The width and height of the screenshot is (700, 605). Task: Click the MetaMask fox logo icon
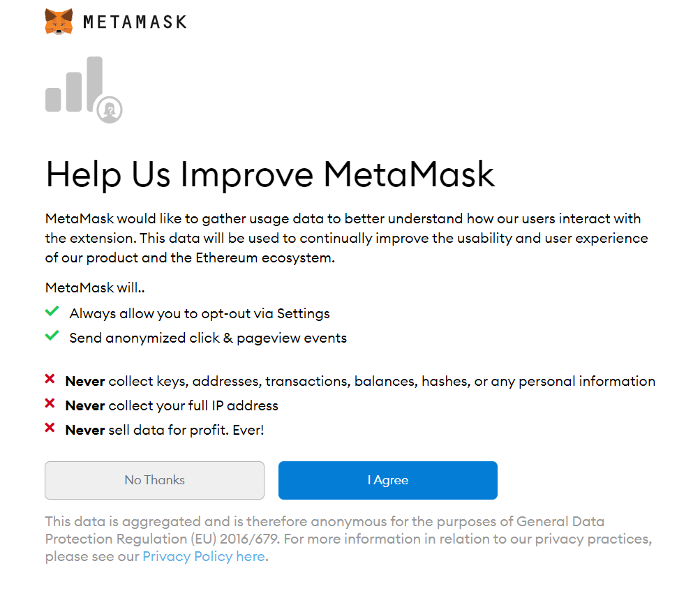click(59, 22)
